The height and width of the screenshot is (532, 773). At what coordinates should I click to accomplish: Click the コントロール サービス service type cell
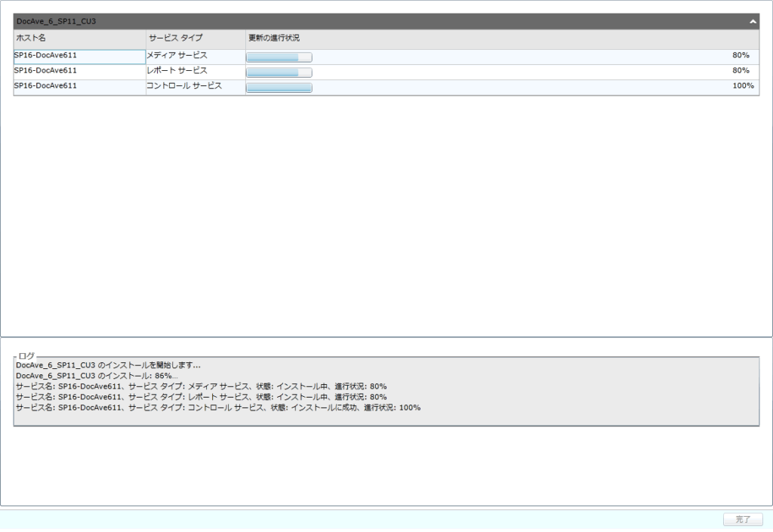tap(196, 88)
